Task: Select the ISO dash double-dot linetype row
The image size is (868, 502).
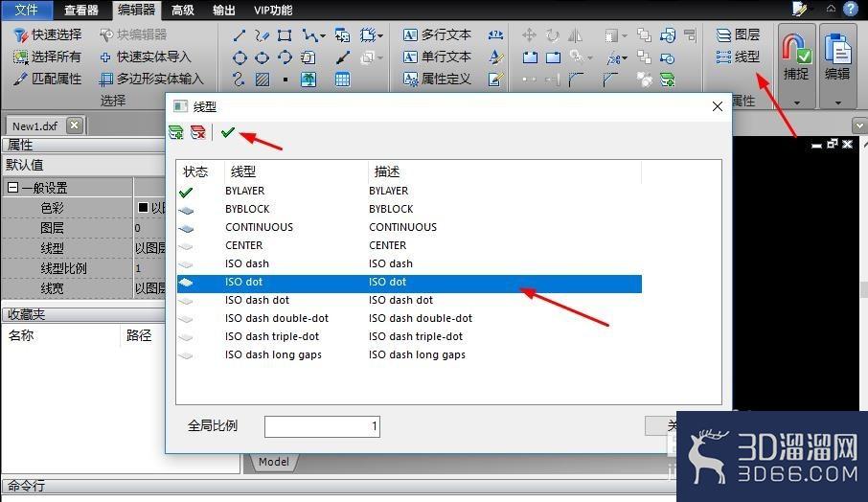Action: pyautogui.click(x=409, y=319)
